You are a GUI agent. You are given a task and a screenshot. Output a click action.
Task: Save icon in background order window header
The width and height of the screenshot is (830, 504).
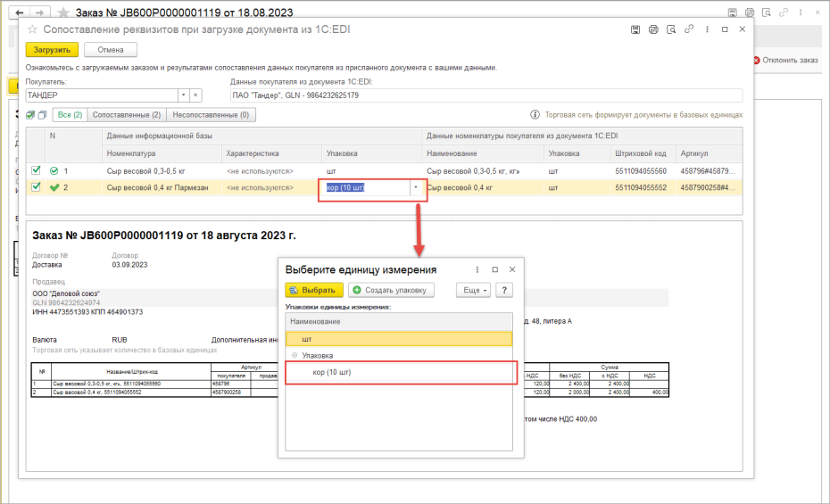coord(732,12)
